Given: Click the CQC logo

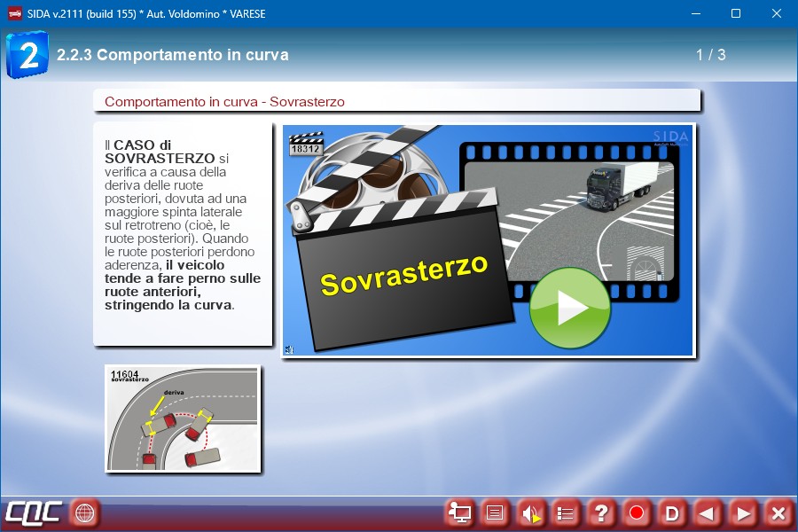Looking at the screenshot, I should tap(33, 512).
